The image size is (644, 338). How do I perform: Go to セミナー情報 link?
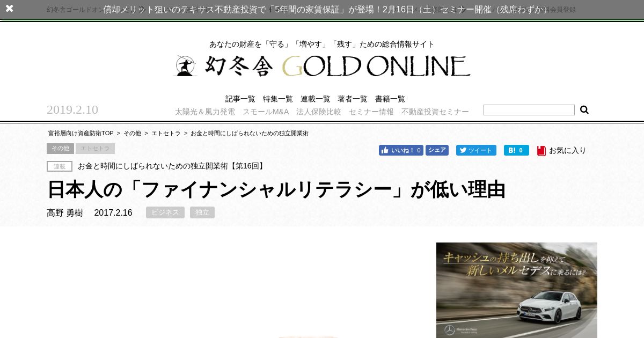[x=371, y=112]
